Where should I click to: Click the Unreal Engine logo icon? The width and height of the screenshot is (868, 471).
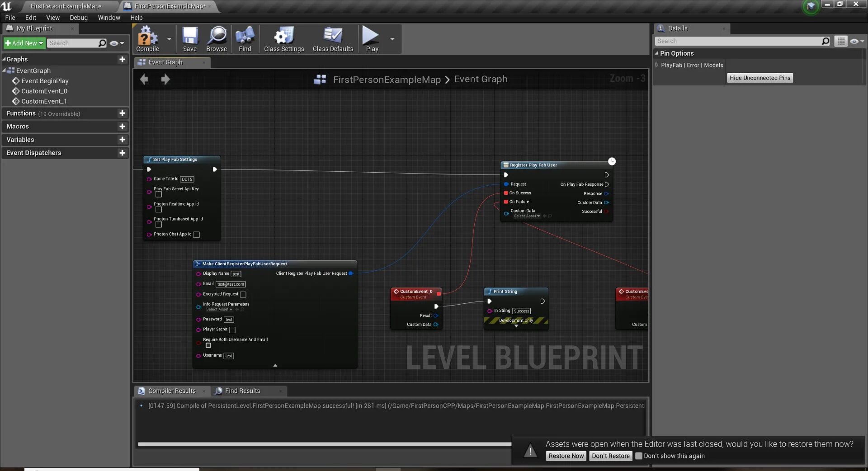7,6
